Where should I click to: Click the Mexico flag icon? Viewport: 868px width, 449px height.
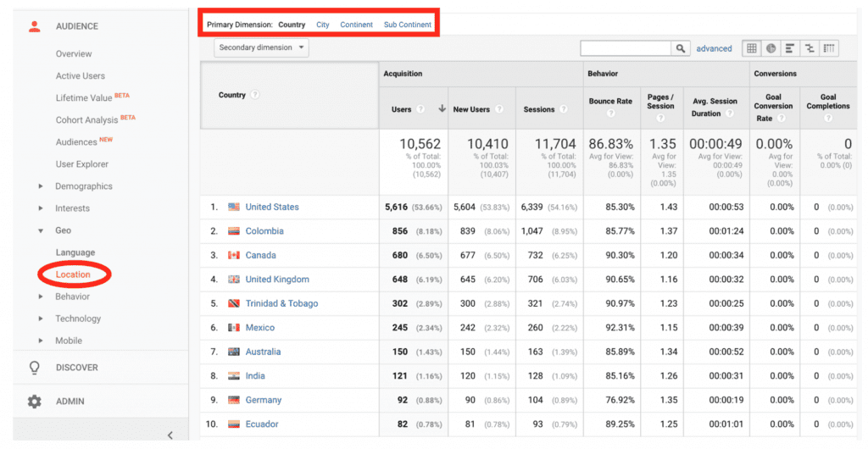[x=234, y=328]
